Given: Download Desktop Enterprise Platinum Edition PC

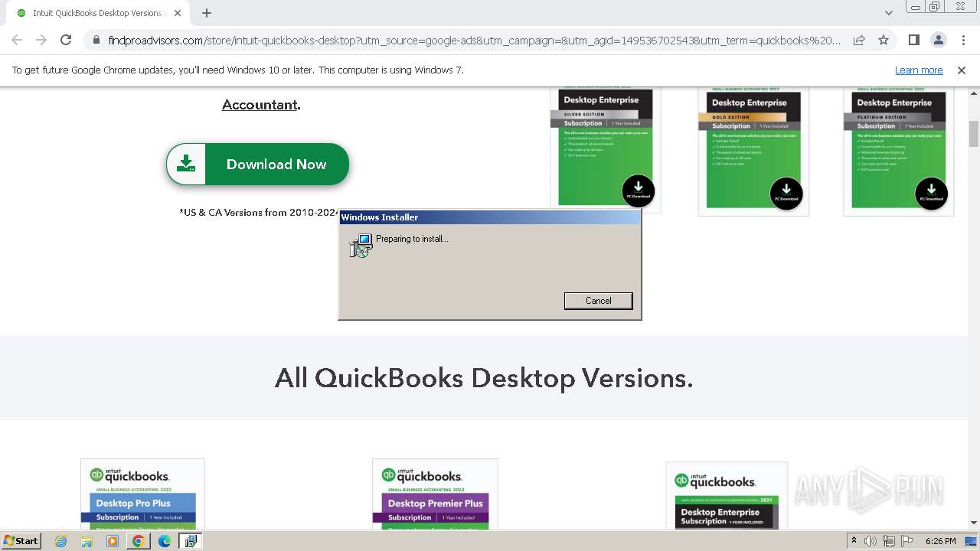Looking at the screenshot, I should point(931,194).
